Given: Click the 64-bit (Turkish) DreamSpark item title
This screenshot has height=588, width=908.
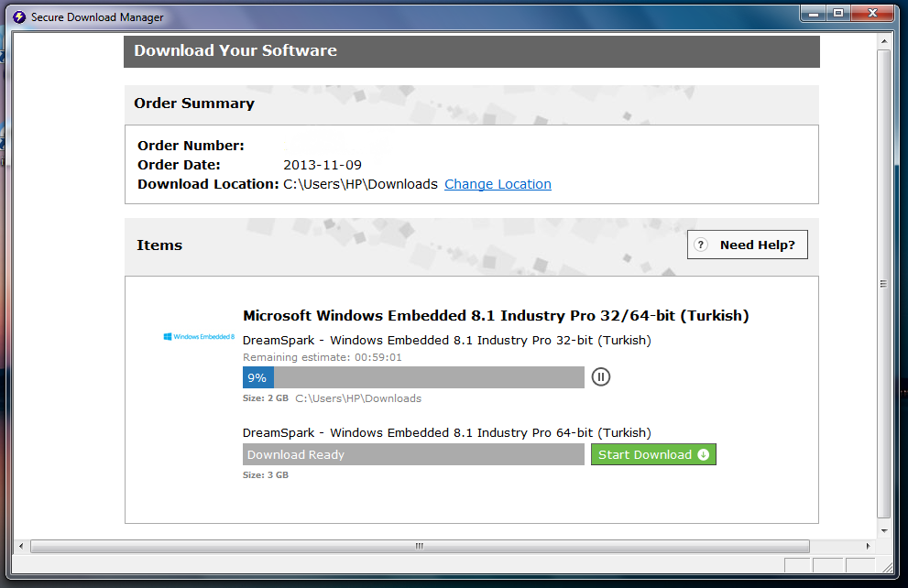Looking at the screenshot, I should tap(446, 433).
